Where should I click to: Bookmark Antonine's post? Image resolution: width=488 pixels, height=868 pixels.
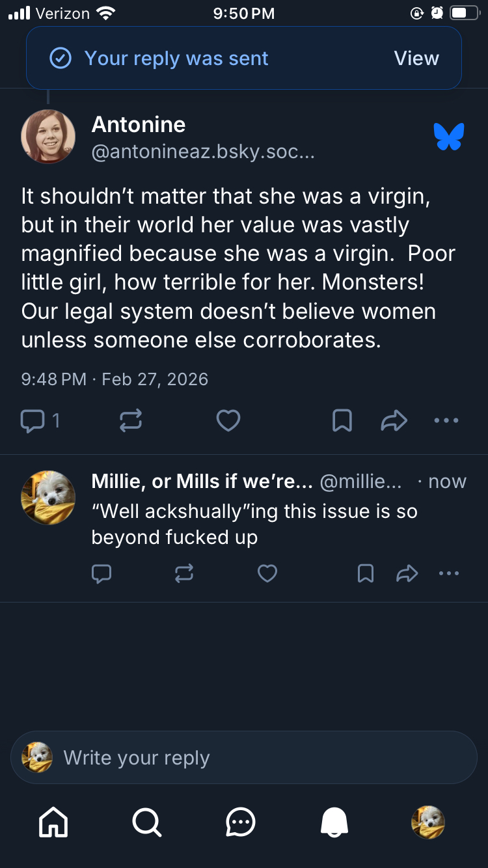pyautogui.click(x=342, y=420)
